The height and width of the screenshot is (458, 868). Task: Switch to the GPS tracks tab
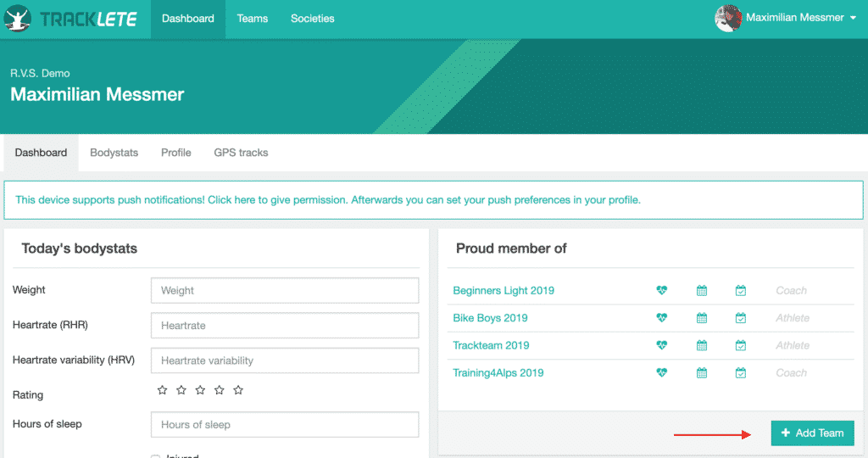[x=241, y=153]
